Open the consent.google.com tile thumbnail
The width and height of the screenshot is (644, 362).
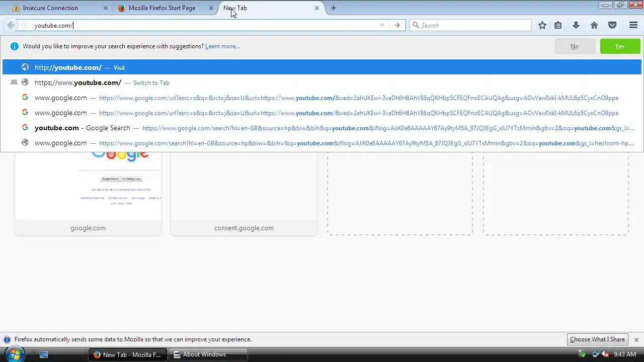[x=244, y=186]
